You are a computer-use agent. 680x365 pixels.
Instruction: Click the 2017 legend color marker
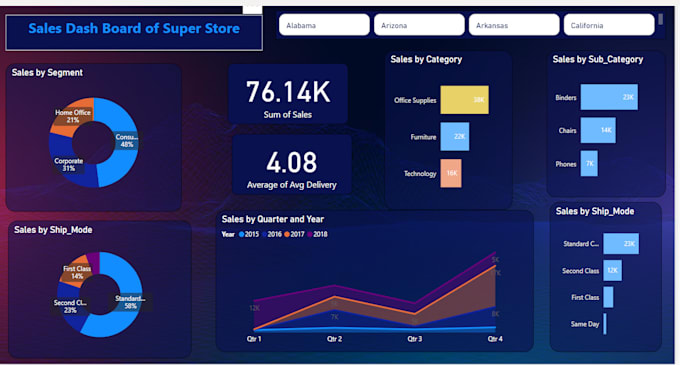coord(287,235)
